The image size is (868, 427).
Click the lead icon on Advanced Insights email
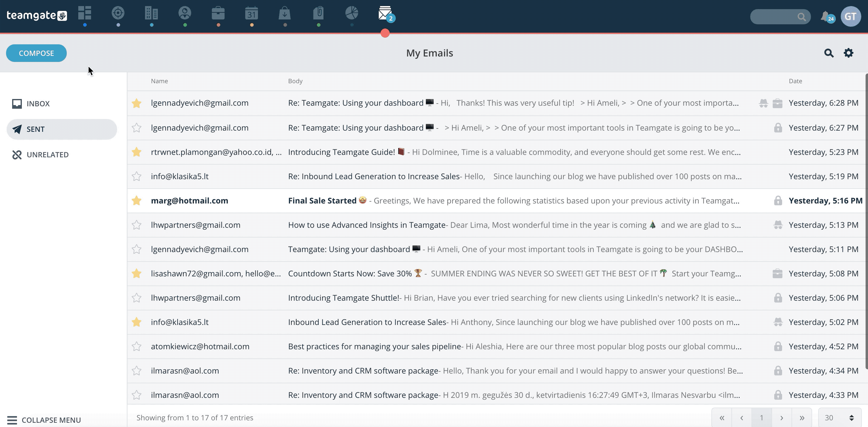click(778, 225)
